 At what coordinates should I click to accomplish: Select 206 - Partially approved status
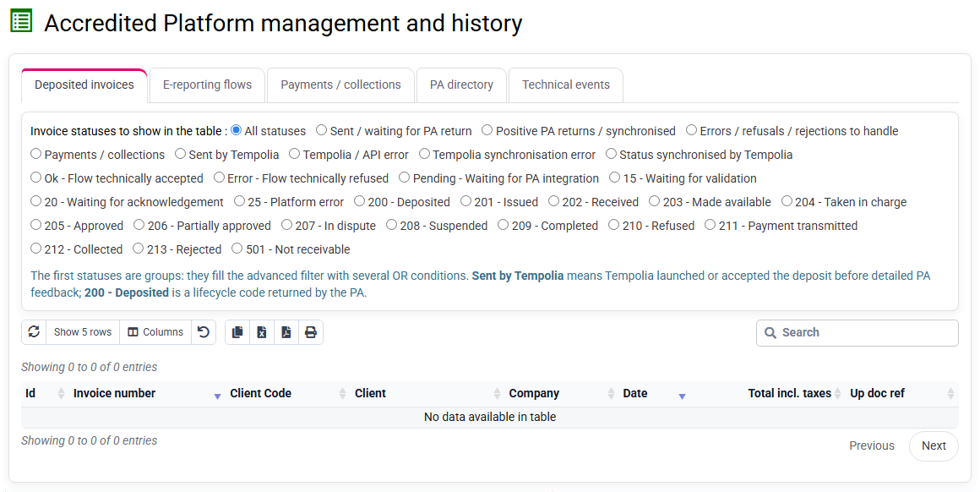(139, 224)
